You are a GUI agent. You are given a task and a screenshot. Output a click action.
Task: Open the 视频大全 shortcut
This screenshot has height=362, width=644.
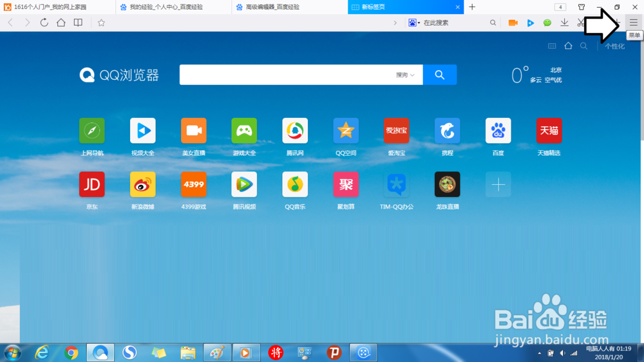(142, 137)
